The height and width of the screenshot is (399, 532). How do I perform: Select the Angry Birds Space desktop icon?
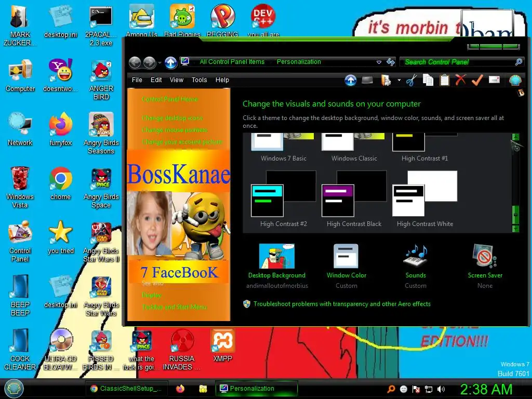point(101,187)
